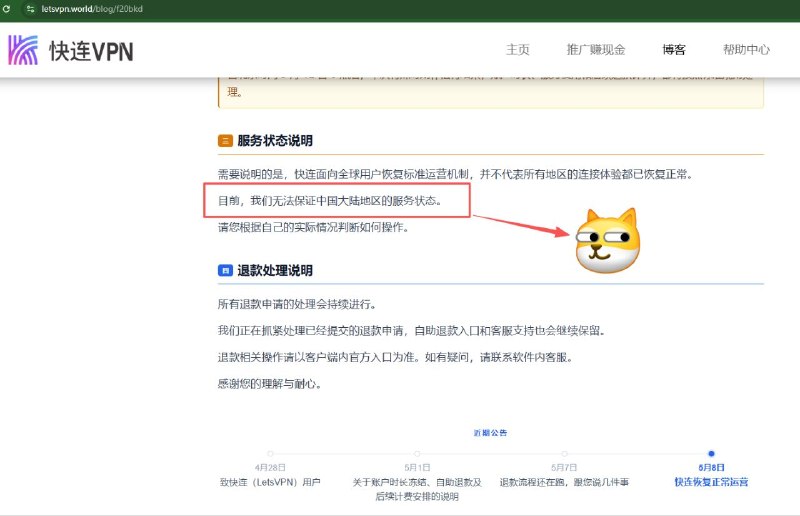The width and height of the screenshot is (800, 516).
Task: Click the 快连VPN brand name text
Action: [x=91, y=51]
